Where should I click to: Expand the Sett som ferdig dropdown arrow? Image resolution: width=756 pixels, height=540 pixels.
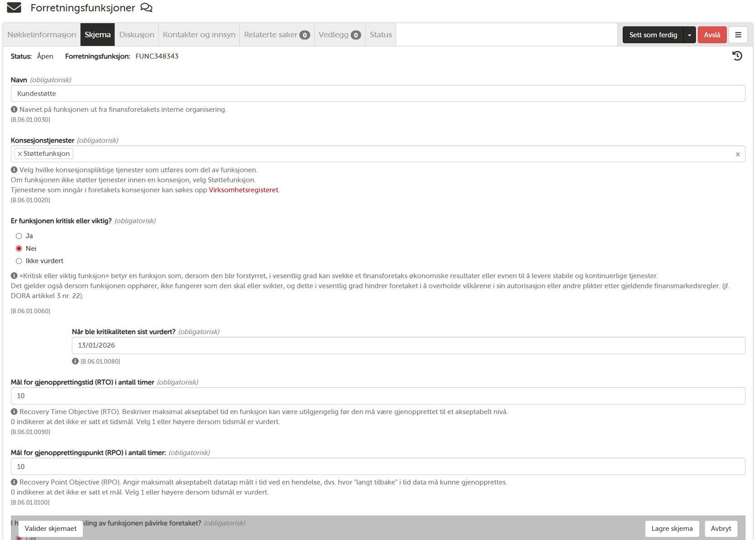click(x=690, y=35)
